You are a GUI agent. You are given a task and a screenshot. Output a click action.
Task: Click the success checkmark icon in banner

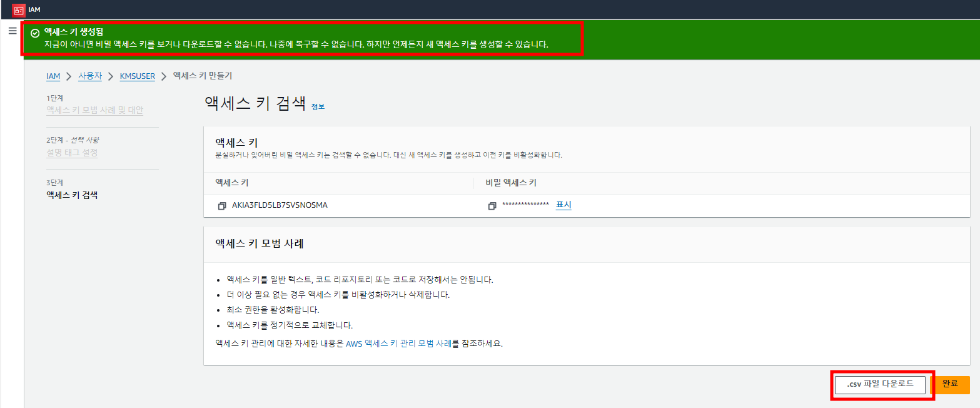coord(35,33)
